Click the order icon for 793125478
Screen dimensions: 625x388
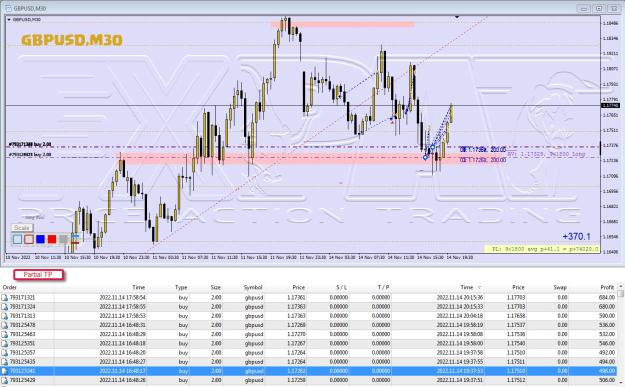(5, 325)
